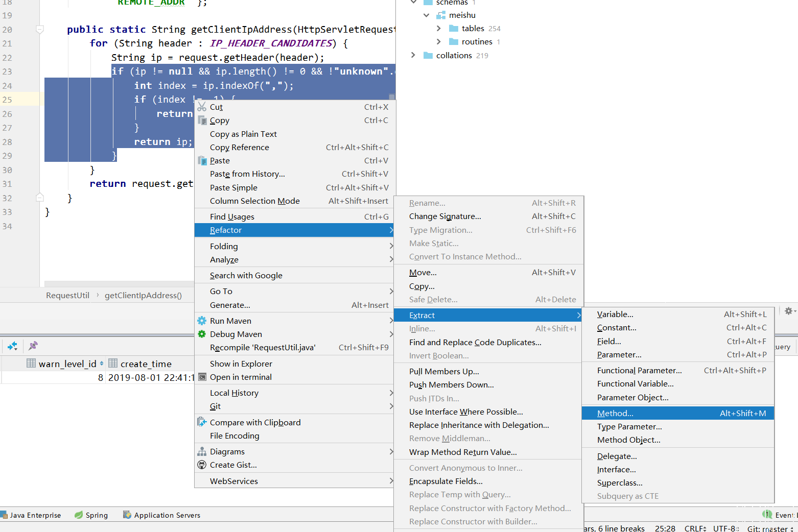Expand the routines folder node
The height and width of the screenshot is (532, 798).
pos(439,42)
